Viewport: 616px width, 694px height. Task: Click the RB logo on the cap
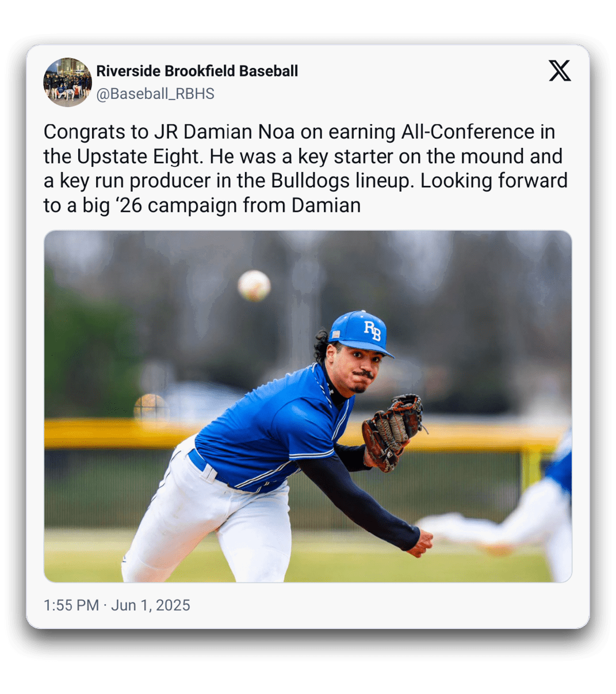(x=372, y=330)
